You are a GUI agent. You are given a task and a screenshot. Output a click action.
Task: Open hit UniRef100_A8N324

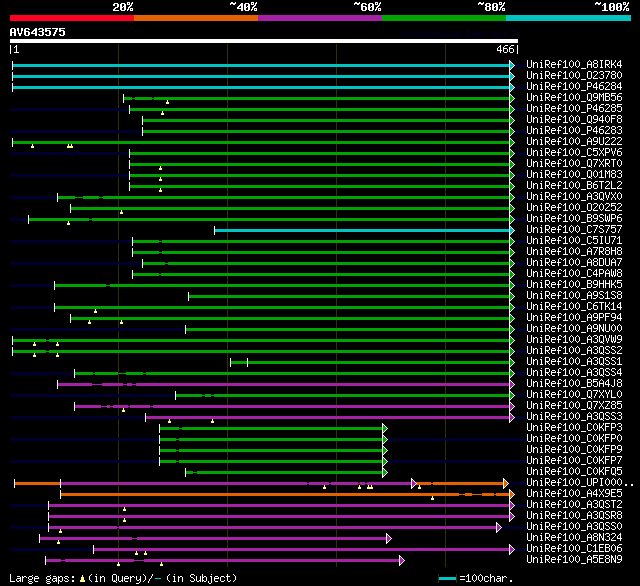coord(574,538)
